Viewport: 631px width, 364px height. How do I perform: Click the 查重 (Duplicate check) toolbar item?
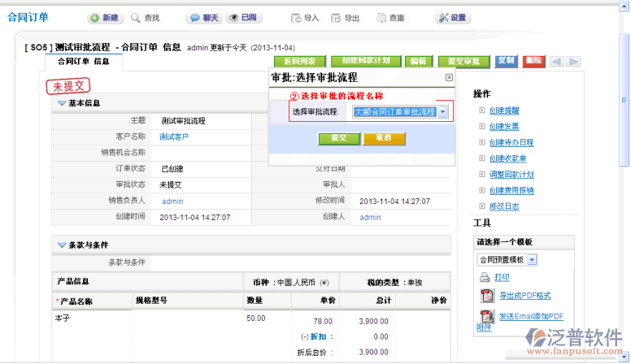(x=389, y=17)
